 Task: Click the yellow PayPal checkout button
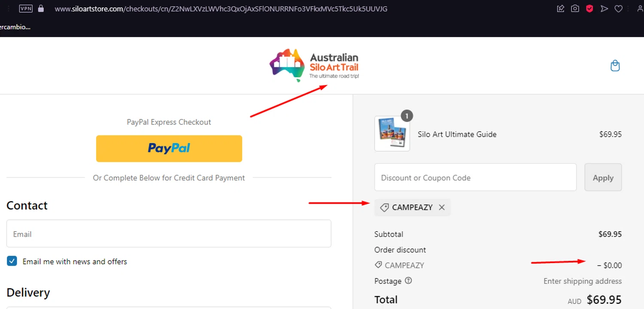point(169,149)
